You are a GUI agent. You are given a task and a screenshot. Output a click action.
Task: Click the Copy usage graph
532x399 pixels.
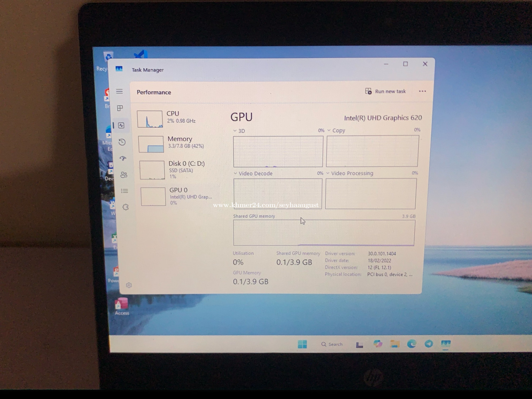372,151
